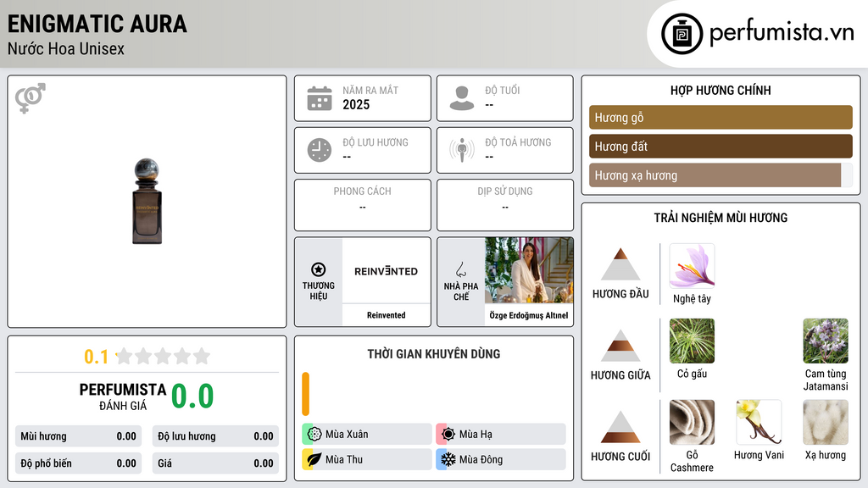Click the Hương xạ hương accord bar
The width and height of the screenshot is (868, 488).
pyautogui.click(x=721, y=175)
